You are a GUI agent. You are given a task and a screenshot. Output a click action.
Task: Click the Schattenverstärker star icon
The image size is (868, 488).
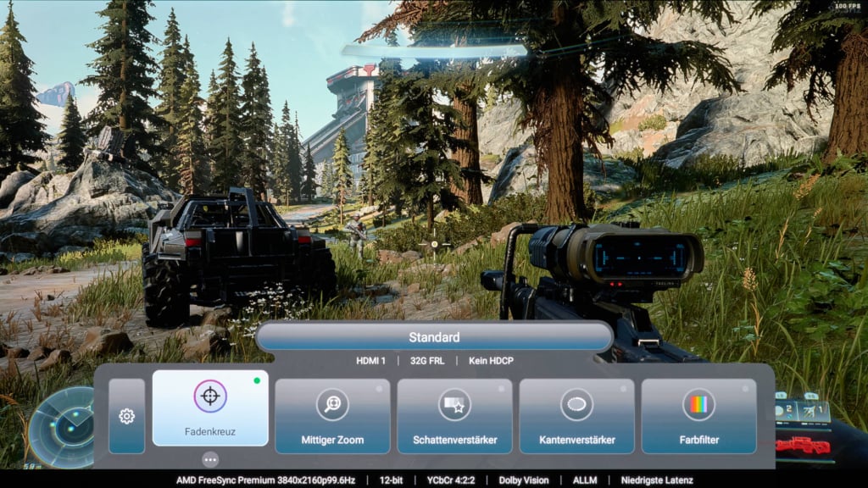455,404
